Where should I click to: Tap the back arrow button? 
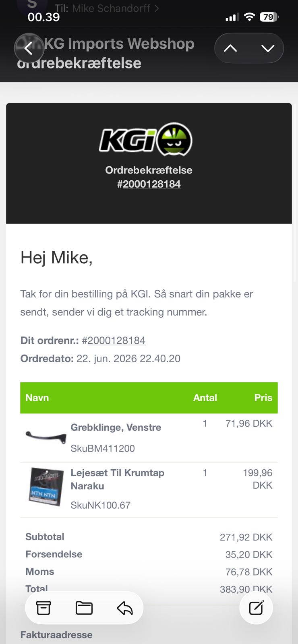point(29,48)
